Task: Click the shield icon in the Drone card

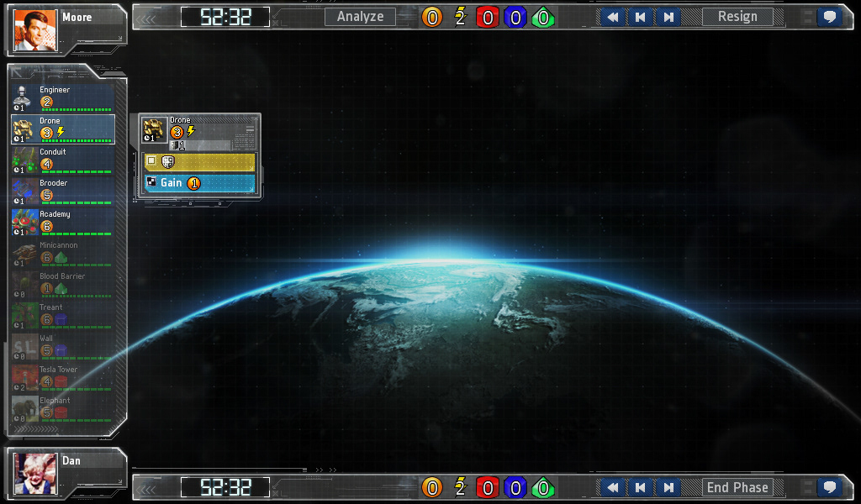Action: [x=168, y=161]
